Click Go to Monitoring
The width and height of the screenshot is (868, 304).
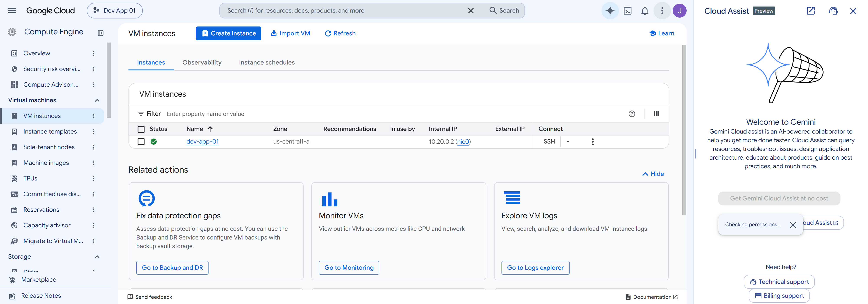(x=349, y=268)
